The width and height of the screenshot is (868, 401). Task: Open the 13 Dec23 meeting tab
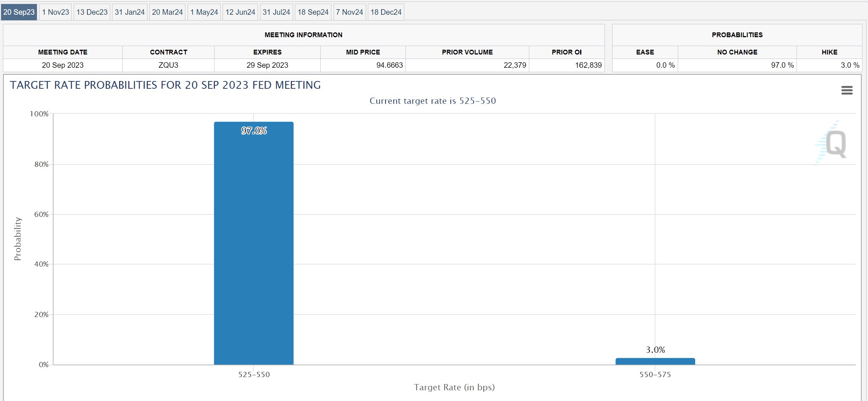click(92, 12)
